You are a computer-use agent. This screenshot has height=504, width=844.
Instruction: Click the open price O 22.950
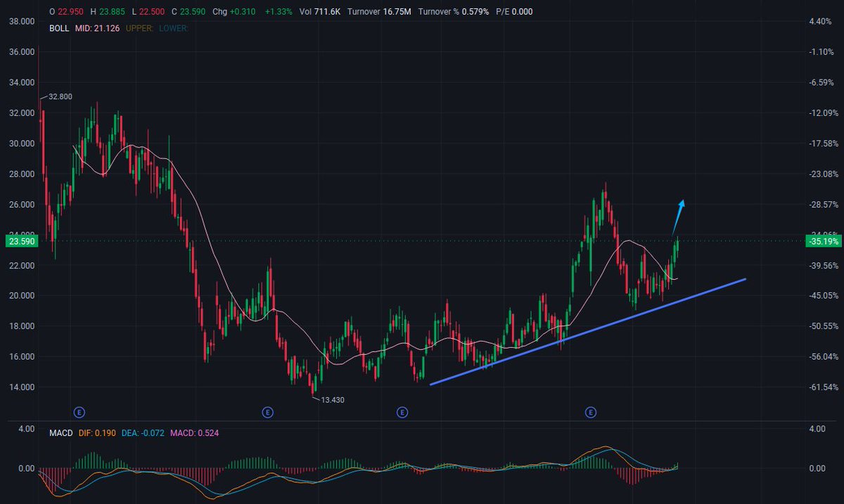[x=65, y=12]
